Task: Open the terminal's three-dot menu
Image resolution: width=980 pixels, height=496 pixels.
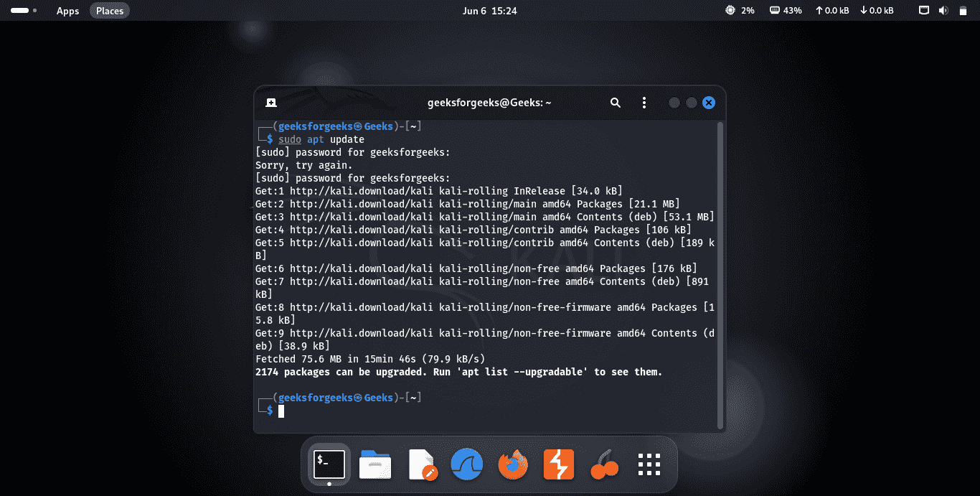Action: pyautogui.click(x=644, y=103)
